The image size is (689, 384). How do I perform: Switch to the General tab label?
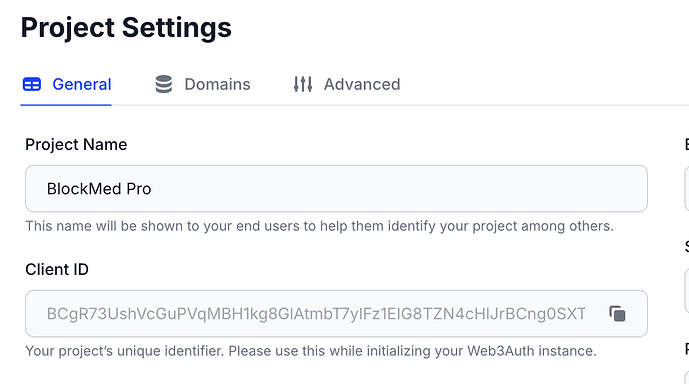[x=82, y=84]
